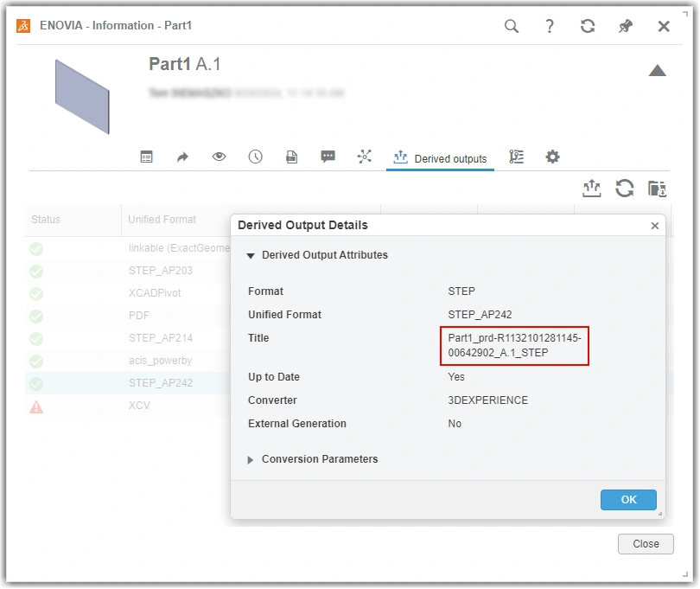Click the download derived outputs toolbar icon
This screenshot has width=700, height=589.
coord(657,189)
